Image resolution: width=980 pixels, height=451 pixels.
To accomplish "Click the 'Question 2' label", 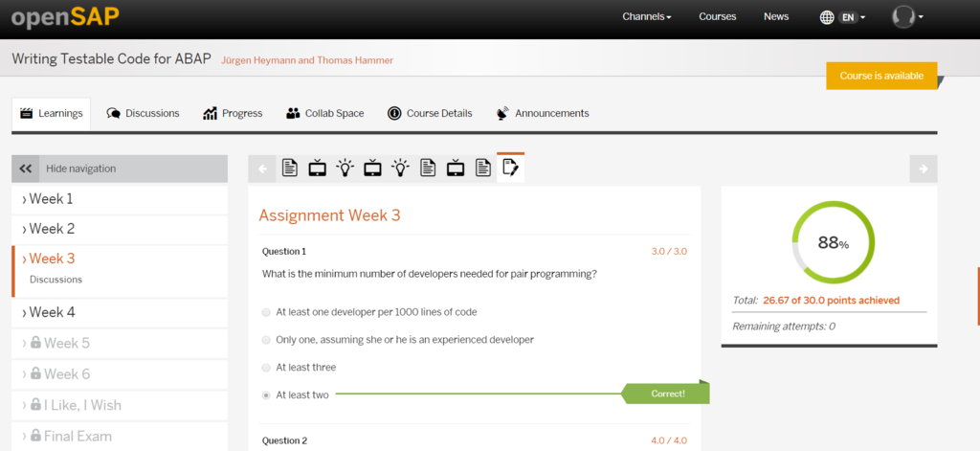I will point(284,441).
